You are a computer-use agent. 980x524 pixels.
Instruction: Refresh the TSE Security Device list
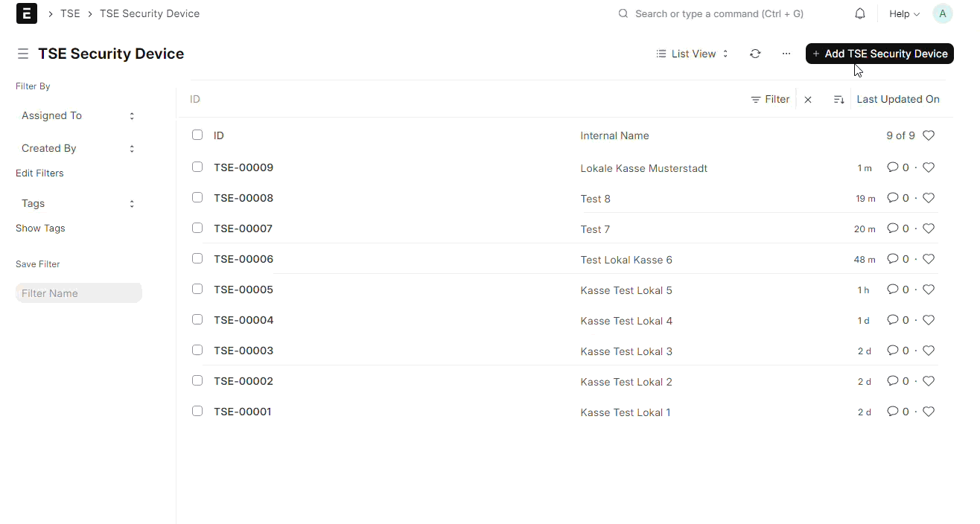coord(755,54)
